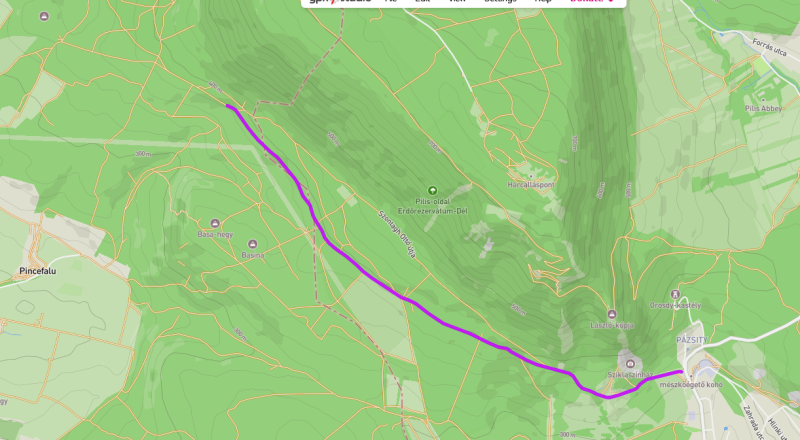Click the unlabeled mountain peak marker icon
The height and width of the screenshot is (440, 800).
(44, 16)
